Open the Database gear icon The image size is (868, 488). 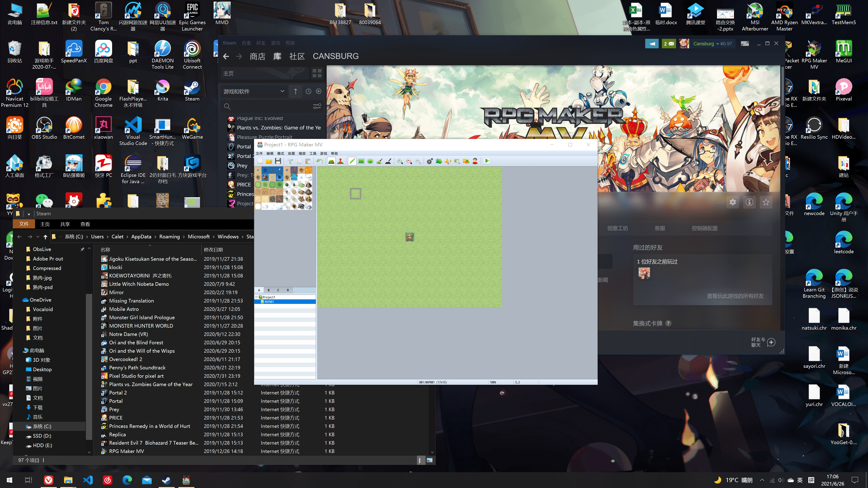coord(430,161)
